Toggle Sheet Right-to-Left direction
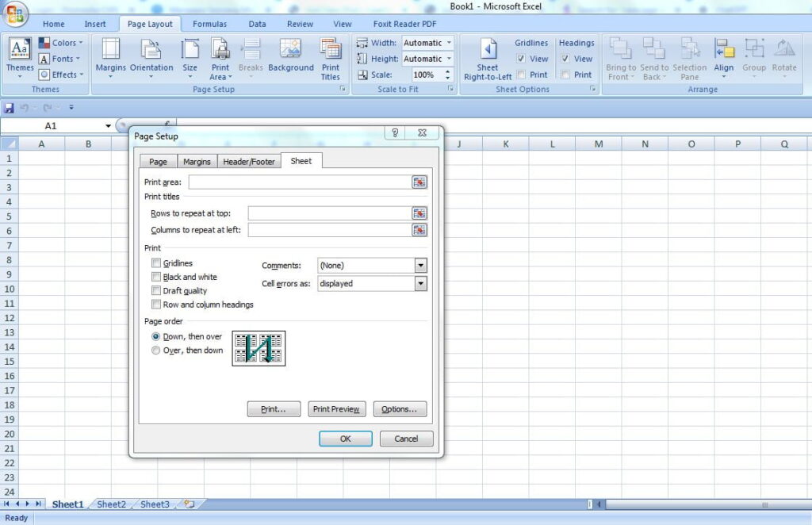The width and height of the screenshot is (812, 525). pos(488,59)
